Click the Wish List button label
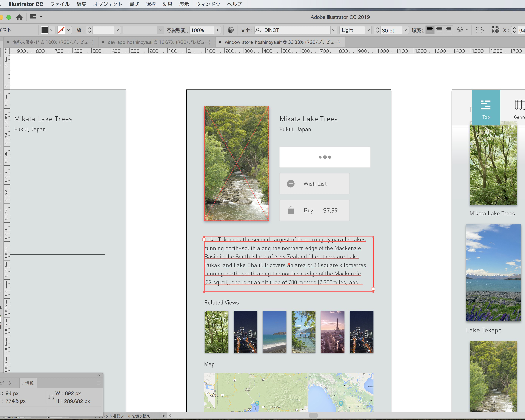The width and height of the screenshot is (525, 420). (x=315, y=184)
